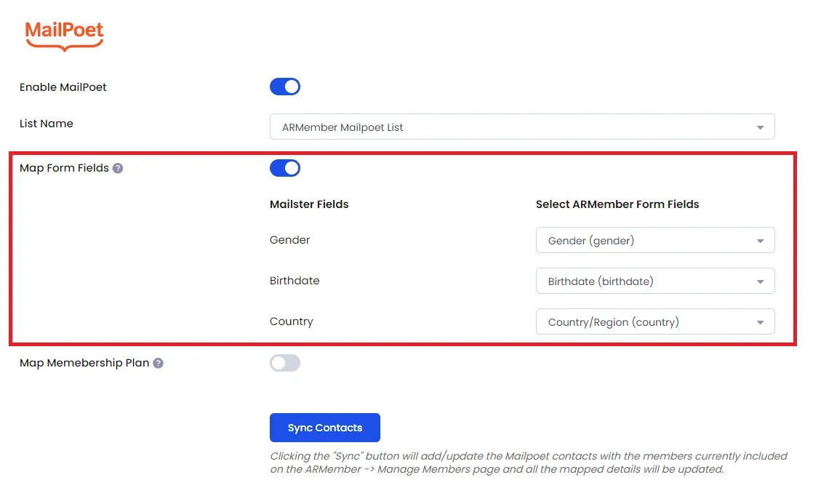The width and height of the screenshot is (821, 504).
Task: Open the List Name dropdown
Action: point(522,127)
